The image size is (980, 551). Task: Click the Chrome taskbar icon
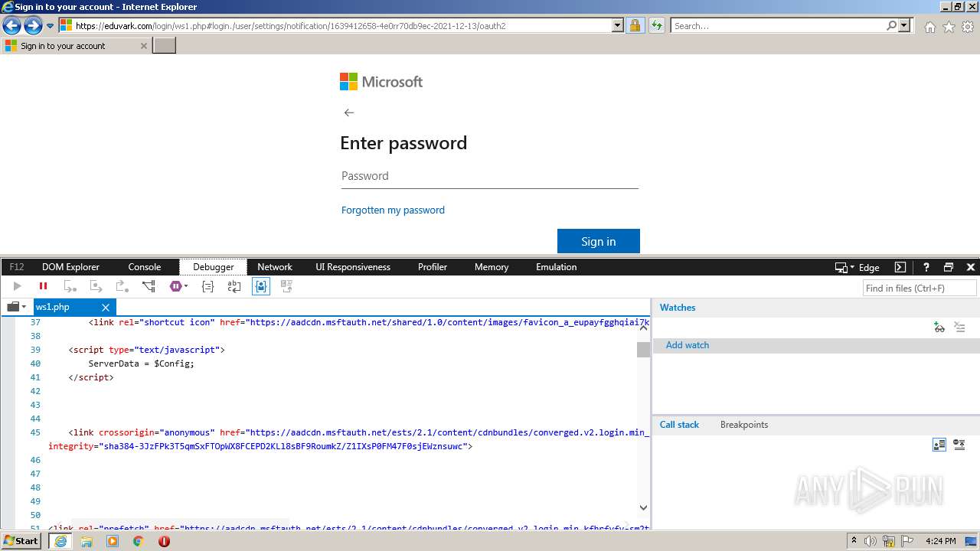coord(139,541)
